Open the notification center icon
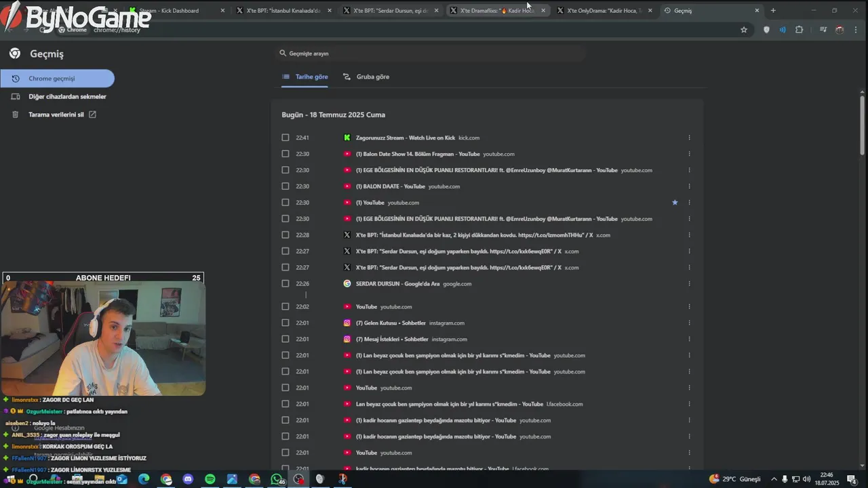The height and width of the screenshot is (488, 868). (851, 479)
